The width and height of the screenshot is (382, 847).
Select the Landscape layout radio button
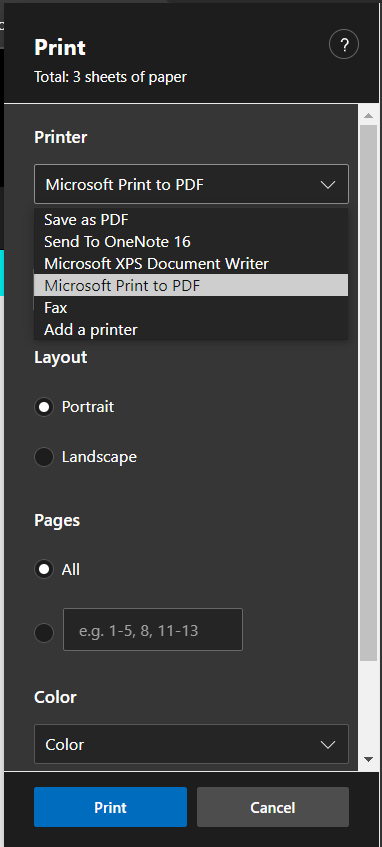44,457
